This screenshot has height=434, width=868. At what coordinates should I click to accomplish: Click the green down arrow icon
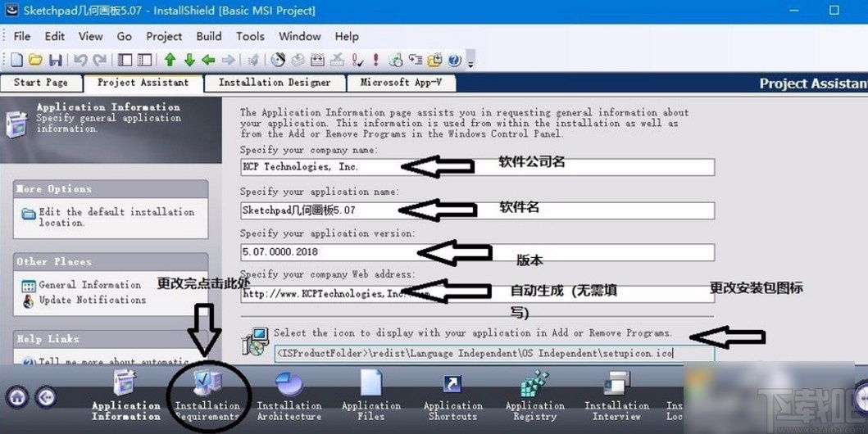pos(189,60)
